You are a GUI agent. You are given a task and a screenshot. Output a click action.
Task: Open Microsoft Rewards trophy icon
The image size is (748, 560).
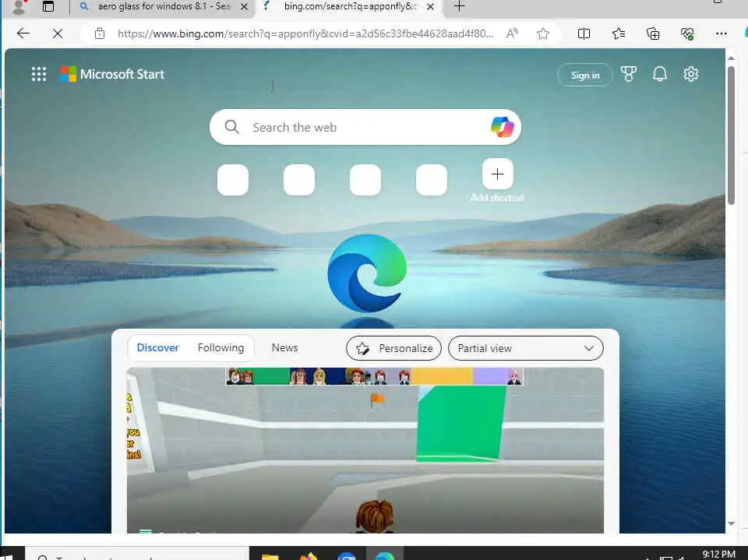[628, 74]
